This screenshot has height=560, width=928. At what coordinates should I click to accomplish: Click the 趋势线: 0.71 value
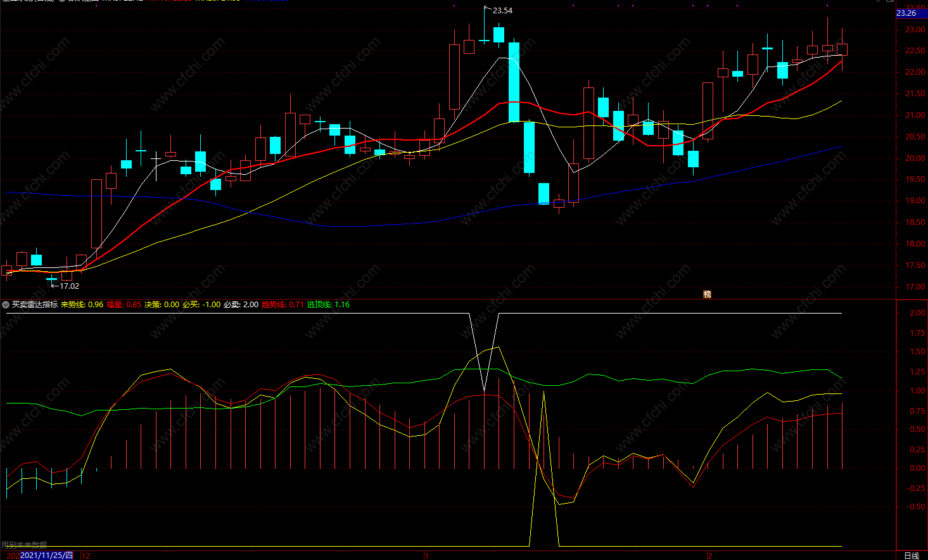tap(283, 305)
